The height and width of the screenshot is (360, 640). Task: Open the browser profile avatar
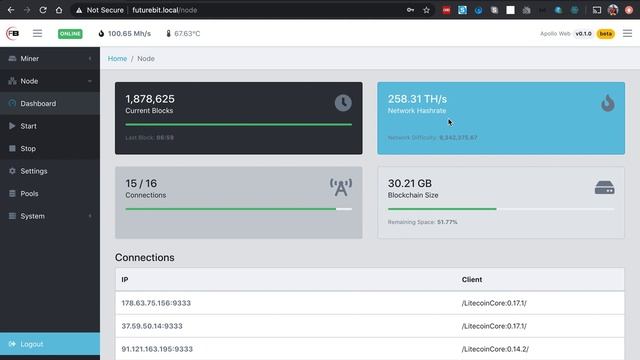pyautogui.click(x=613, y=10)
